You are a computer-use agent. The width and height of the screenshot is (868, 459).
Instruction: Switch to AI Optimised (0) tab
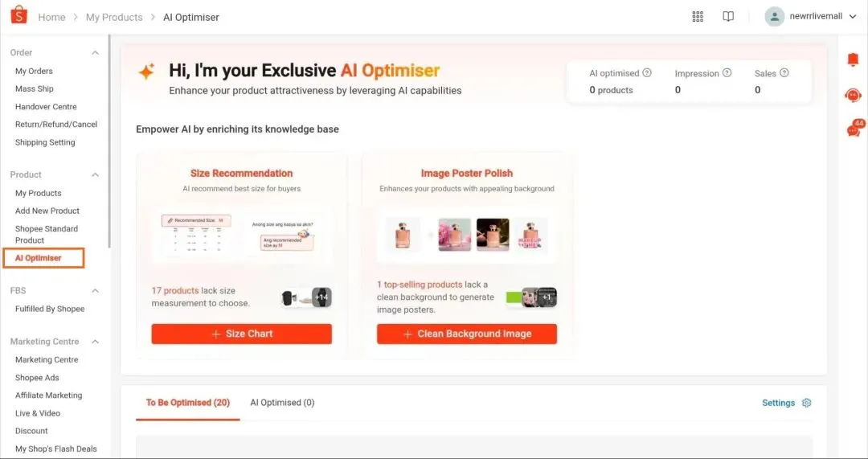click(x=282, y=403)
